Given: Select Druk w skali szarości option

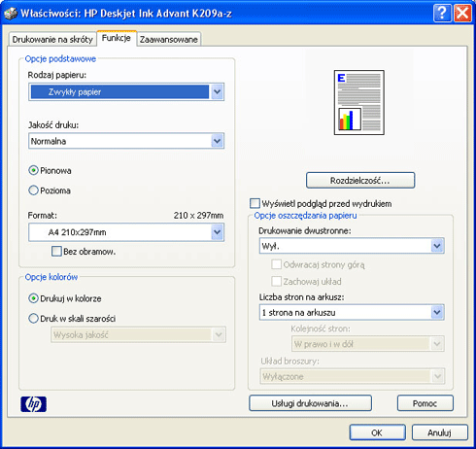Looking at the screenshot, I should pyautogui.click(x=33, y=319).
